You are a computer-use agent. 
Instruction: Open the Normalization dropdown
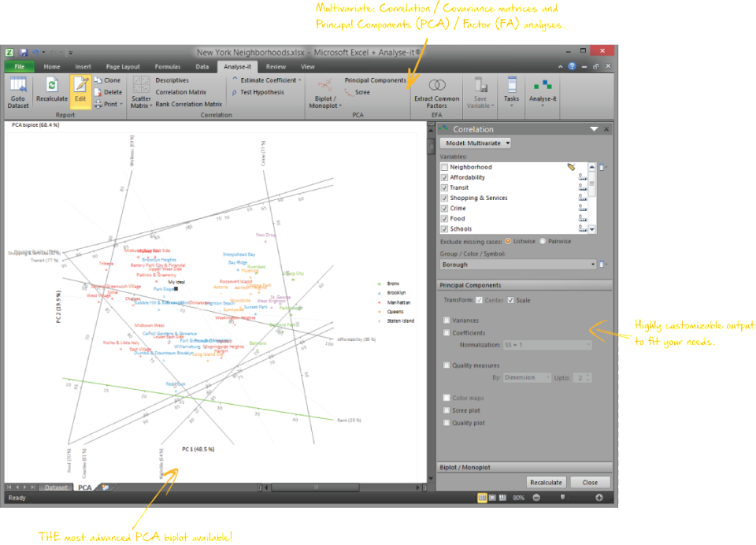tap(547, 345)
